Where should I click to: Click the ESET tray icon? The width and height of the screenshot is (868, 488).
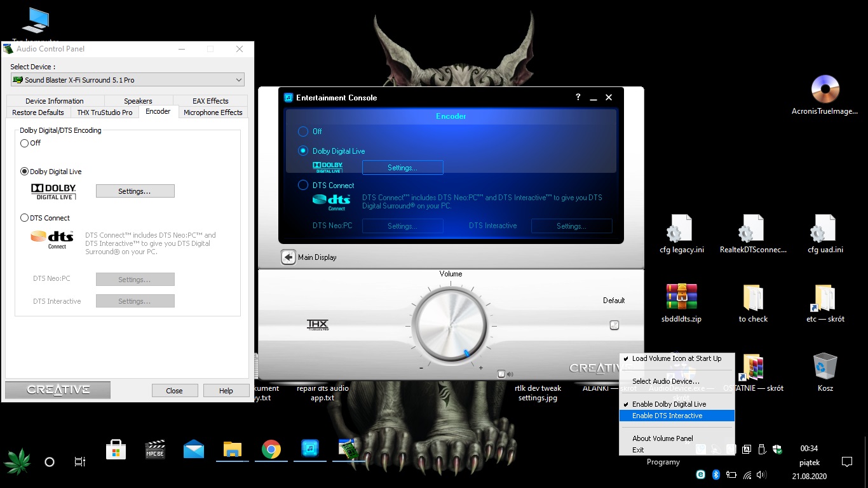coord(700,475)
